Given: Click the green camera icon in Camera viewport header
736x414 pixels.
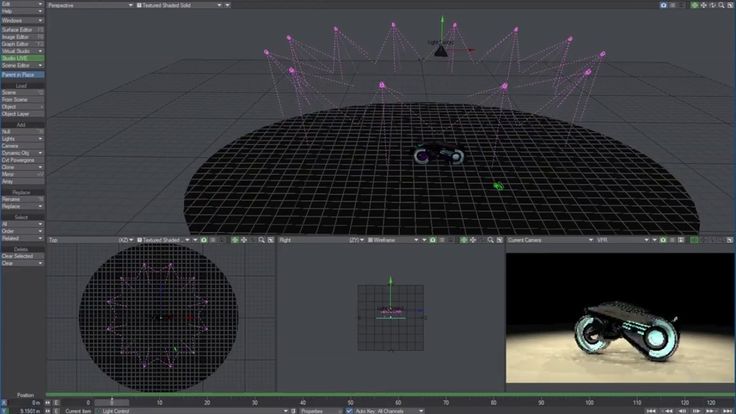Looking at the screenshot, I should click(663, 240).
